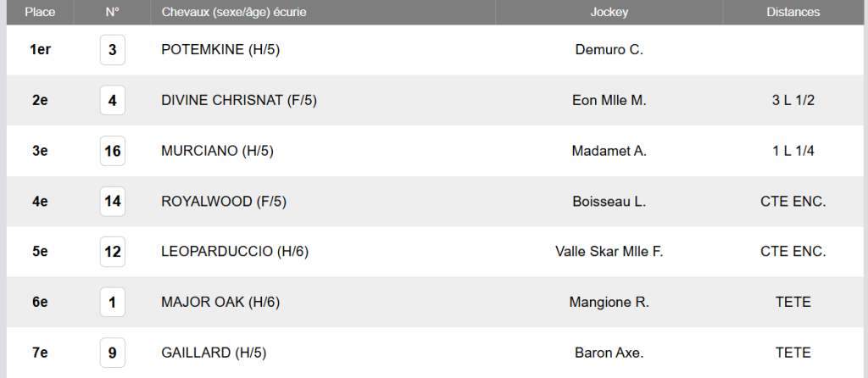The width and height of the screenshot is (868, 378).
Task: Click the MAJOR OAK horse name
Action: [x=220, y=303]
